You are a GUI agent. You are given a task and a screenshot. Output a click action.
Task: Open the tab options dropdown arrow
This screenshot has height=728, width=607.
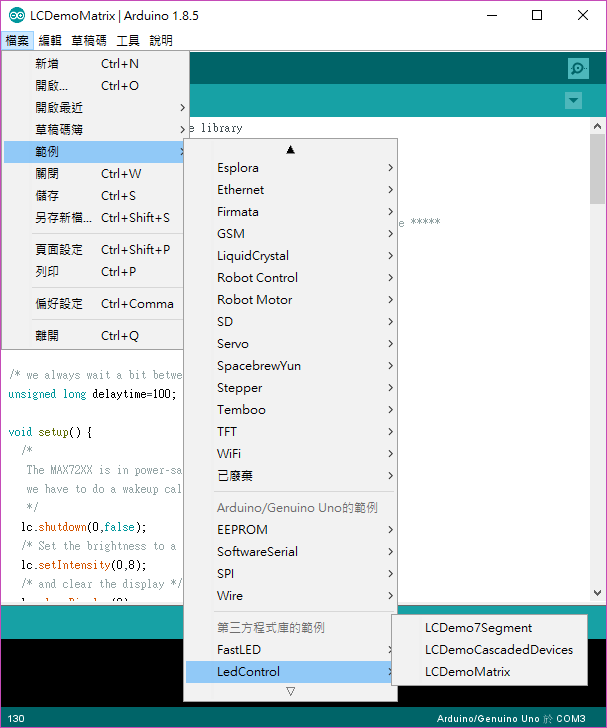574,100
